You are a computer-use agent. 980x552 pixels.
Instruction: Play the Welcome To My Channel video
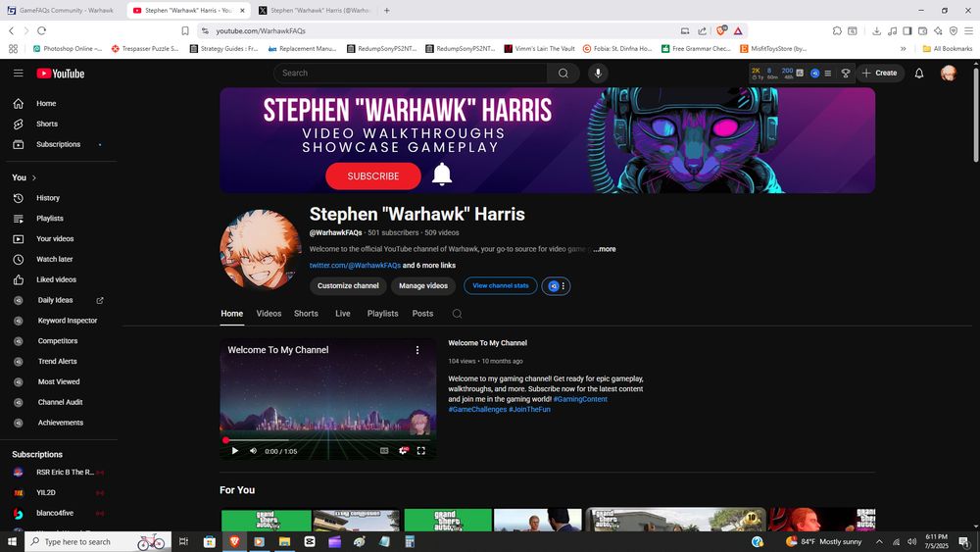(235, 451)
